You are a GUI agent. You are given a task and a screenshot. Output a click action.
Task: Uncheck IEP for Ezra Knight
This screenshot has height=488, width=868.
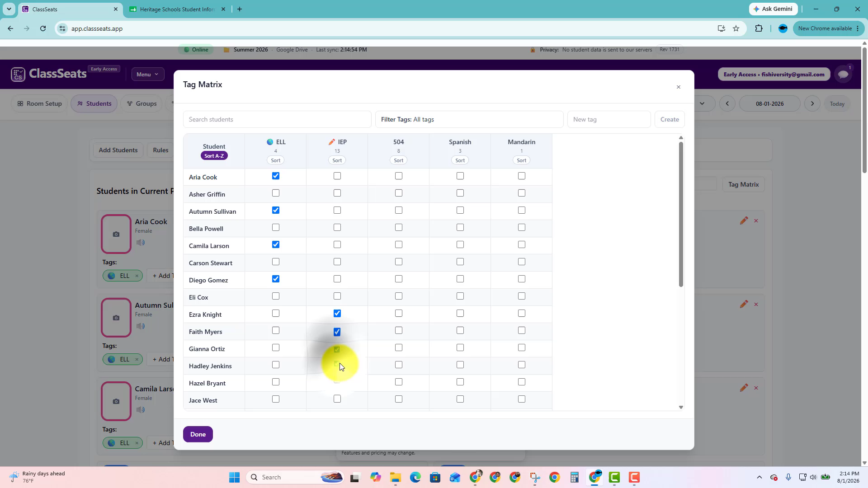[x=337, y=313]
